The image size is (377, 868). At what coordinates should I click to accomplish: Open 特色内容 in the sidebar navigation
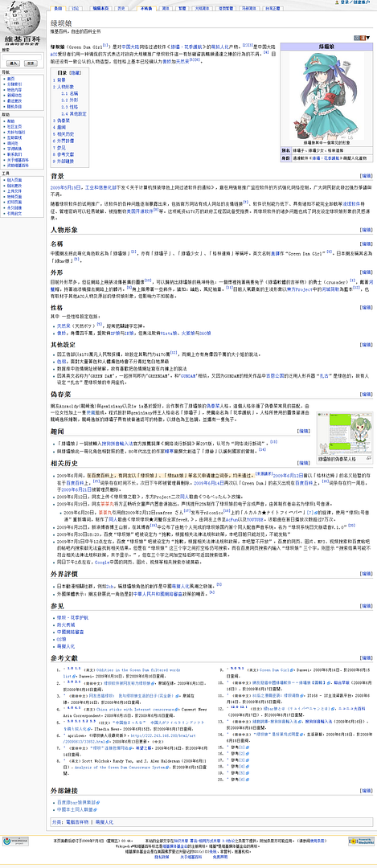14,89
